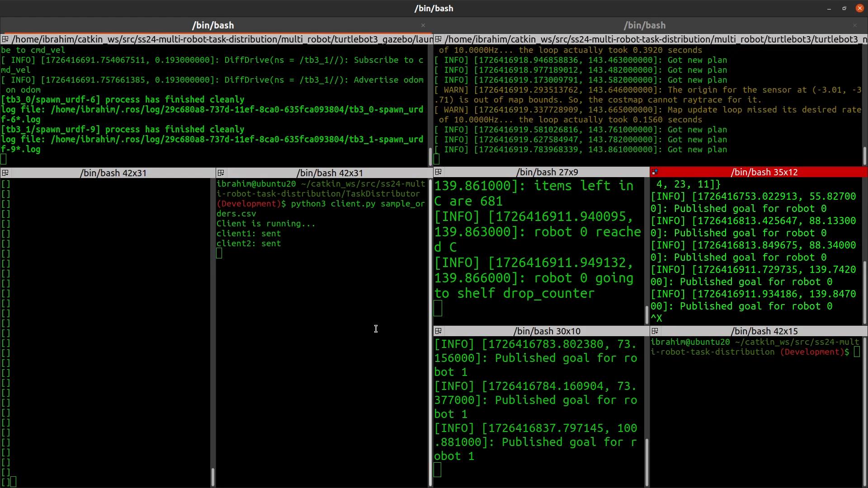
Task: Select the red /bin/bash 35x12 pane title
Action: click(764, 172)
